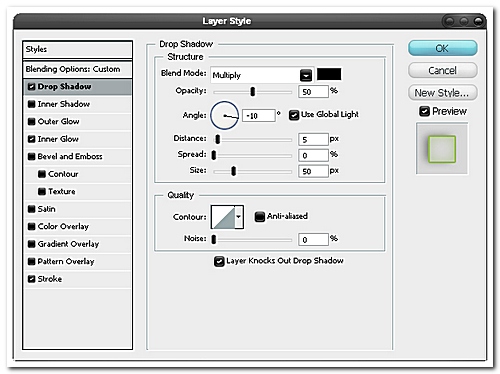
Task: Open the Inner Shadow settings row
Action: [77, 104]
